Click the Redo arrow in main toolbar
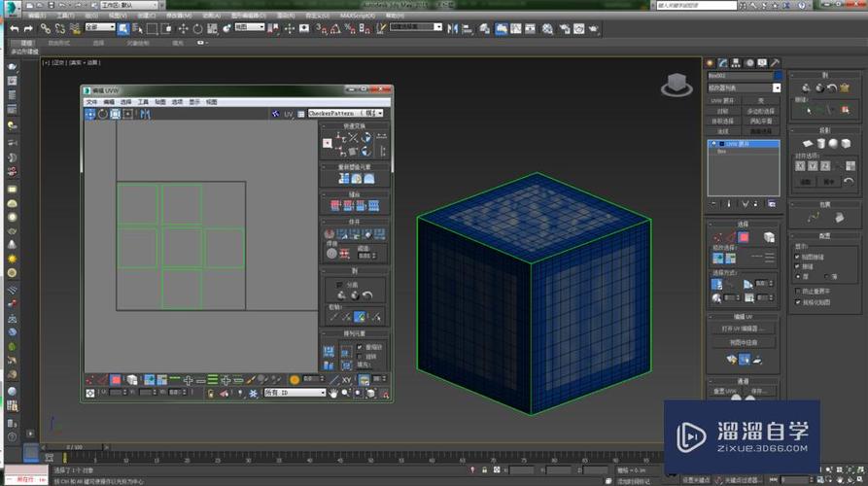 pyautogui.click(x=28, y=29)
